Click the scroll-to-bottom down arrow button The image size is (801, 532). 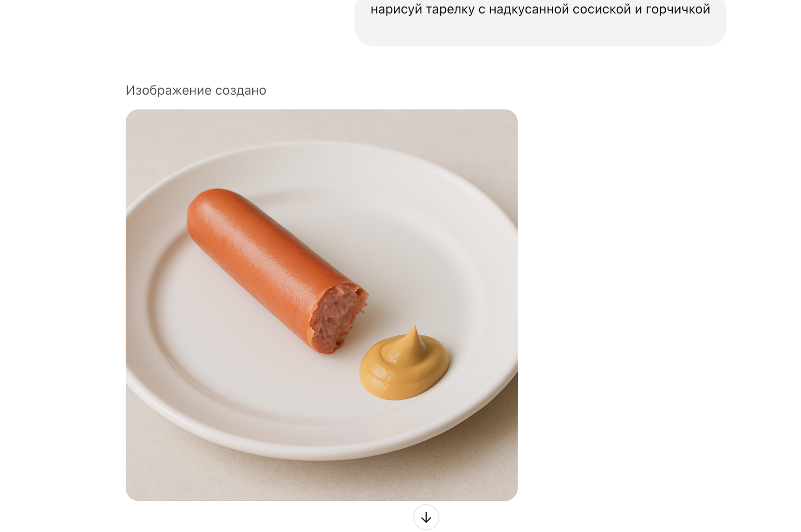point(426,517)
